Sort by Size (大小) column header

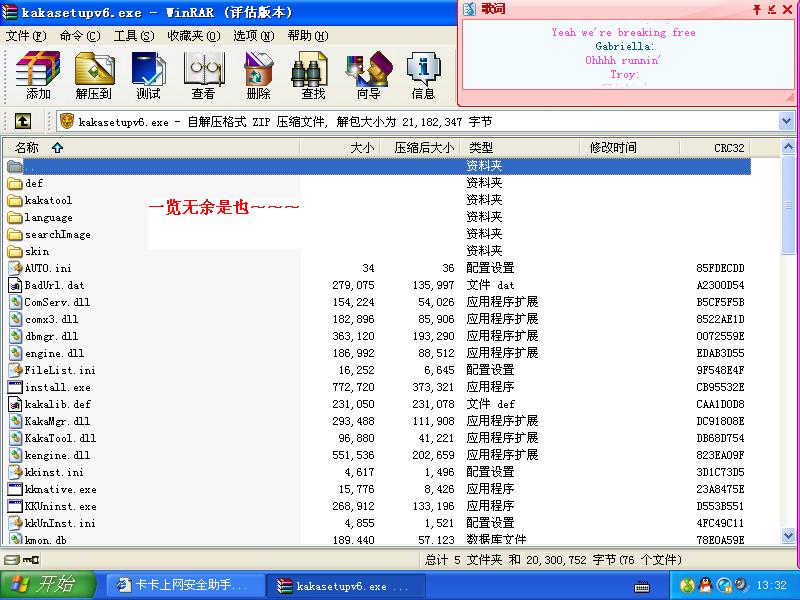(x=340, y=148)
